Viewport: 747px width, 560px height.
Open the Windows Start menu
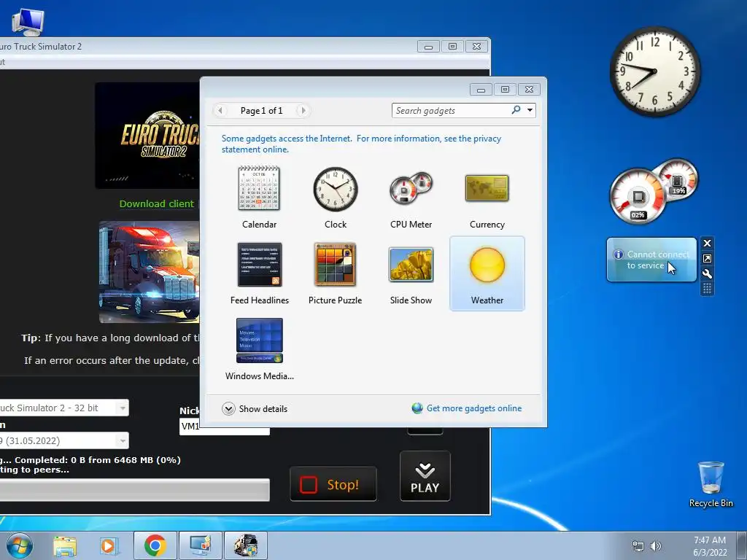[20, 545]
